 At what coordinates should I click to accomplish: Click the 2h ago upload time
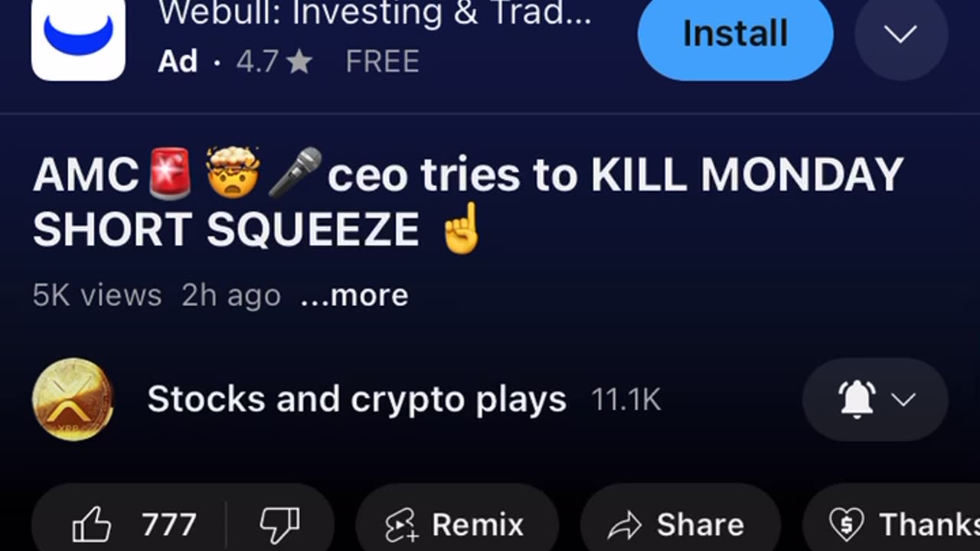click(231, 295)
